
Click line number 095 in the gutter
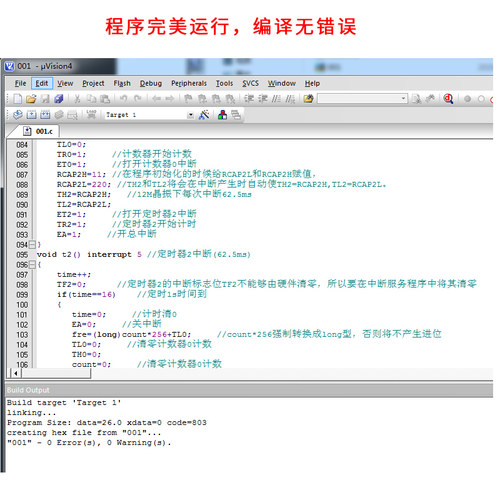(22, 255)
